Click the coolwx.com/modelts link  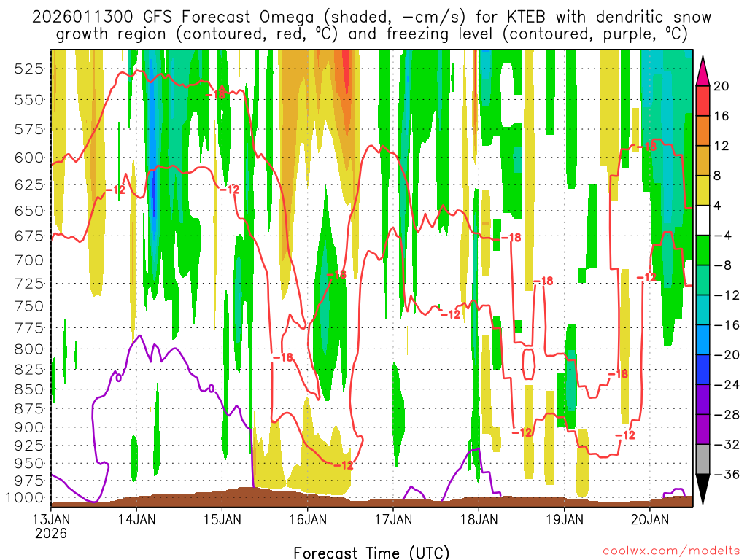tap(671, 551)
